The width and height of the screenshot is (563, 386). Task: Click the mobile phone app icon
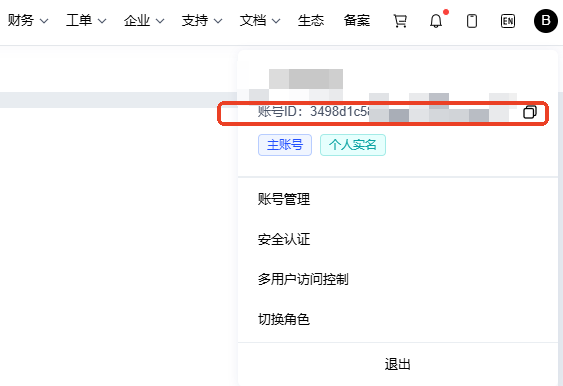click(472, 21)
